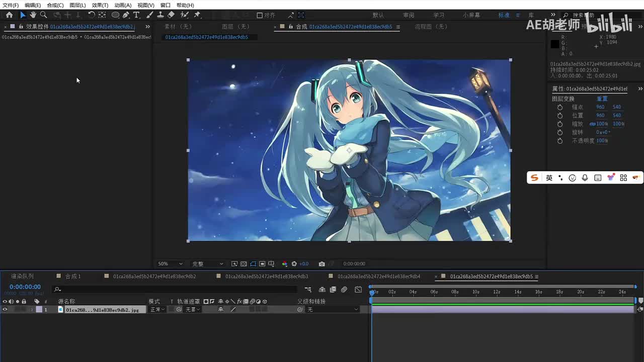Toggle the rotation (旋转) stopwatch
Image resolution: width=644 pixels, height=362 pixels.
click(x=560, y=133)
